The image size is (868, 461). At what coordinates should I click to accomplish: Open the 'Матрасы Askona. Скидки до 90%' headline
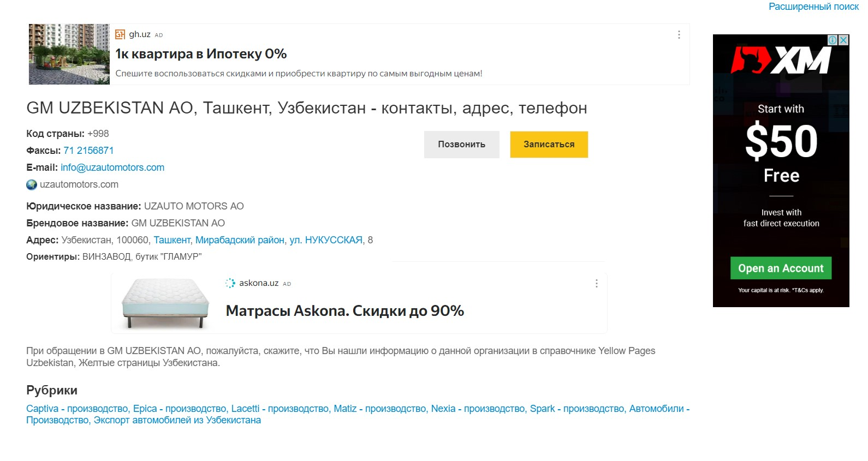coord(345,311)
